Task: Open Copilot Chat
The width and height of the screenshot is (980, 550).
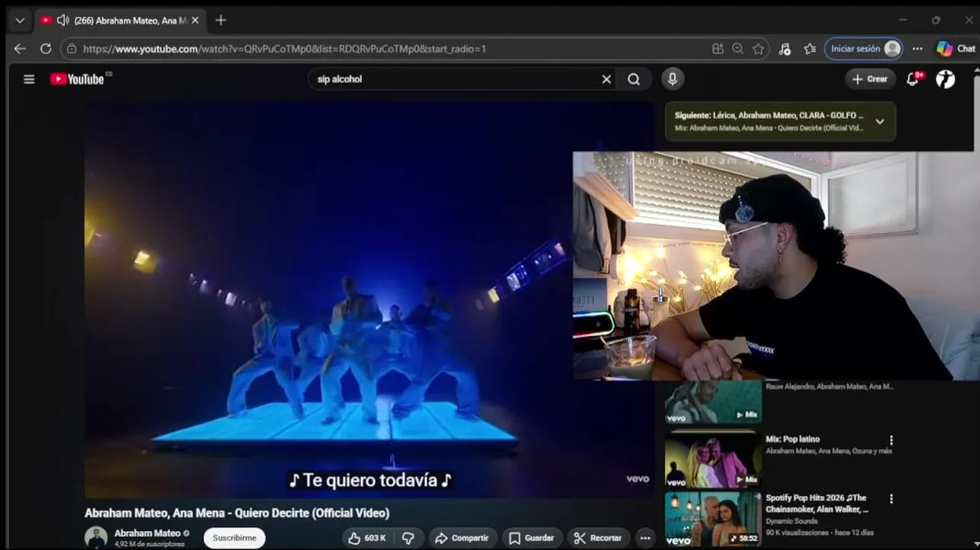Action: pyautogui.click(x=956, y=49)
